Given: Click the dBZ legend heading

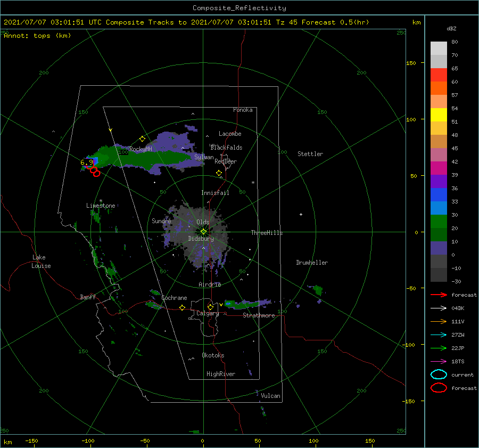Looking at the screenshot, I should point(451,28).
